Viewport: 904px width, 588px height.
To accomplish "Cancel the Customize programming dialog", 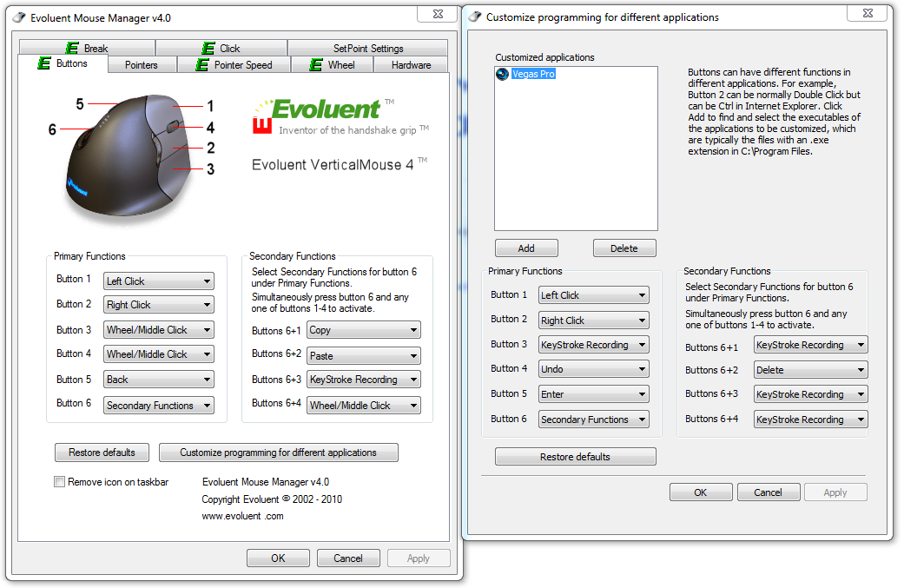I will (768, 492).
